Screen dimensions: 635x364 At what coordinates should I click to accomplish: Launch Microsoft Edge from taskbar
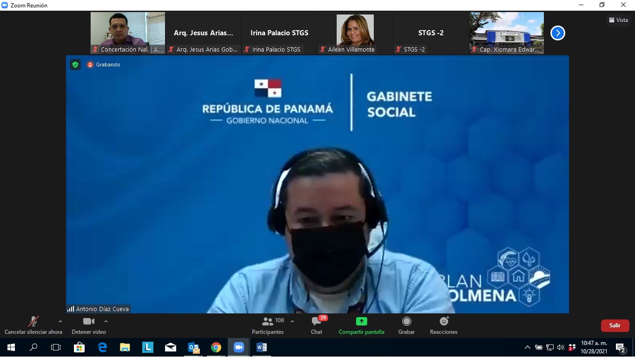coord(102,347)
